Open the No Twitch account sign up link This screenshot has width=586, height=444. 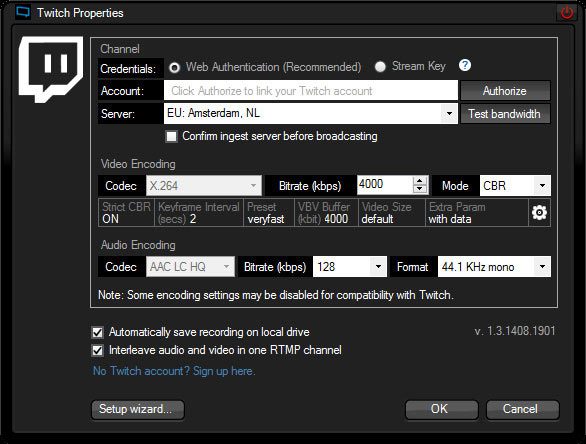[174, 371]
